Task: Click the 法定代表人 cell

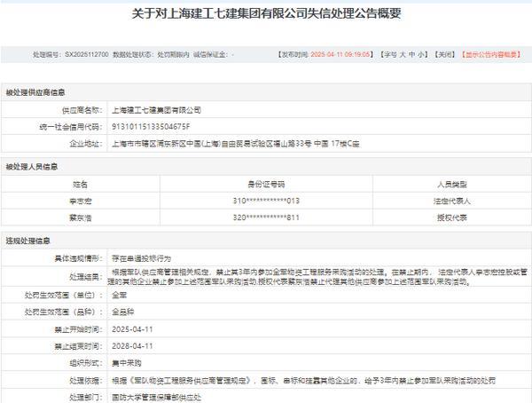Action: pos(452,201)
